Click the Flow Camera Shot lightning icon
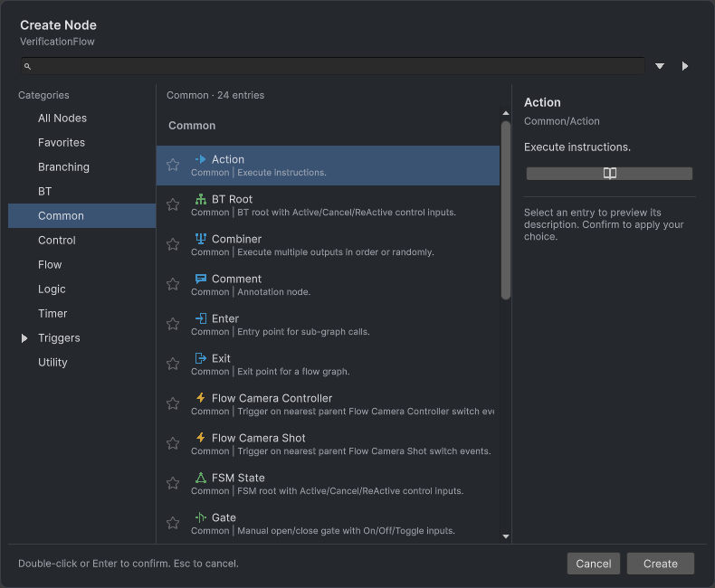The image size is (715, 588). [201, 438]
